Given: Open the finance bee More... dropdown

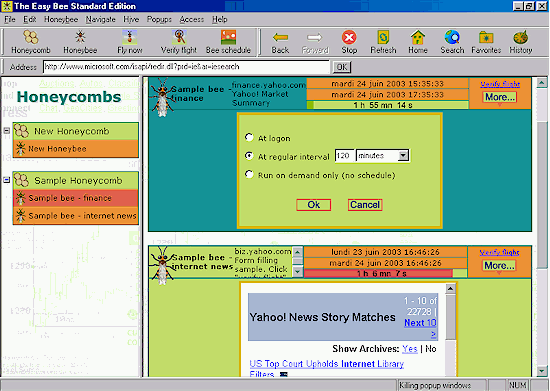Looking at the screenshot, I should (500, 97).
